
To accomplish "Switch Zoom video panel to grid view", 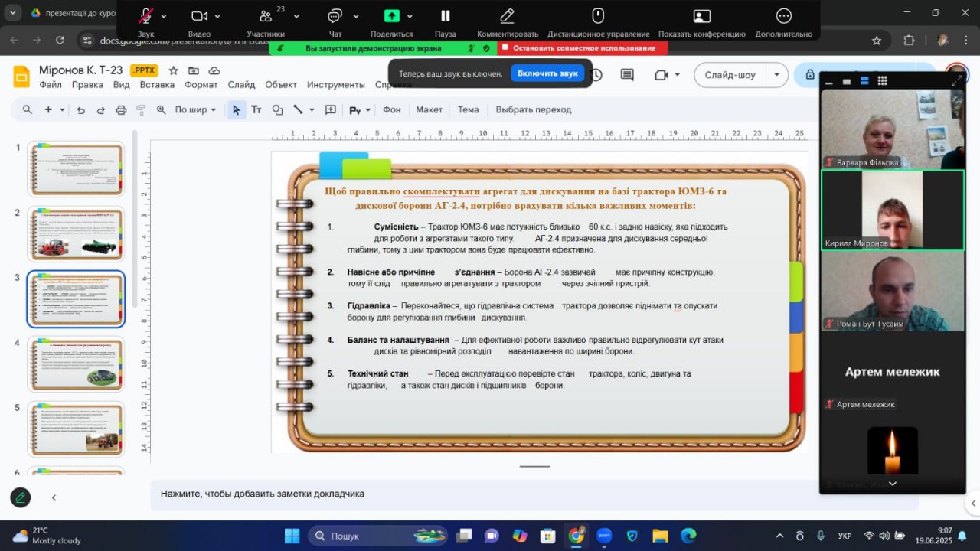I will tap(882, 81).
